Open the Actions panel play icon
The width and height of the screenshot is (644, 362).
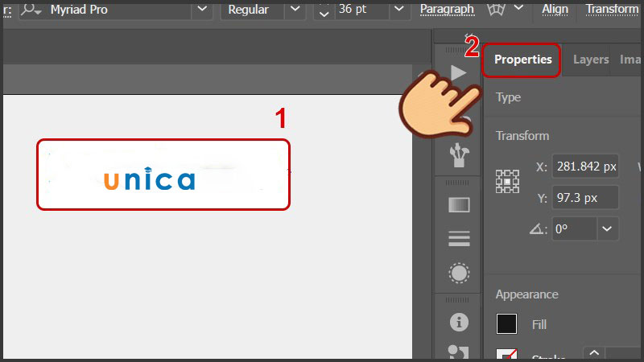[x=458, y=73]
